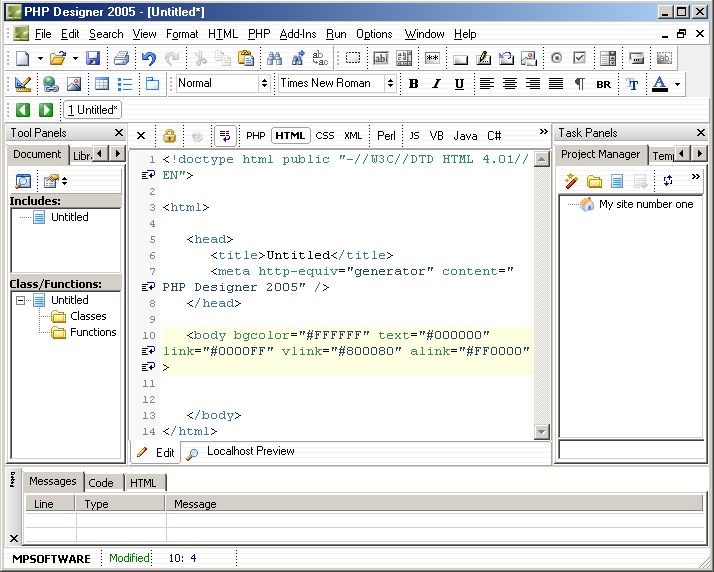Insert a checkbox form element
The width and height of the screenshot is (714, 572).
point(579,58)
